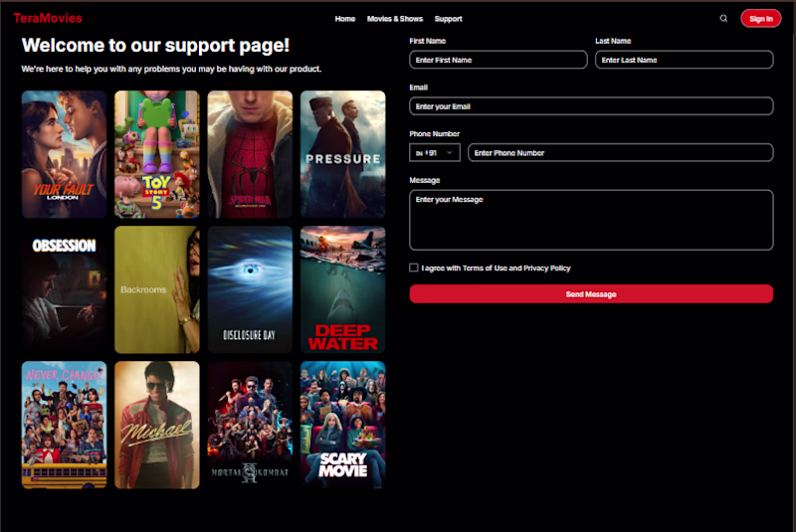796x532 pixels.
Task: Select the Never Change poster
Action: 64,425
